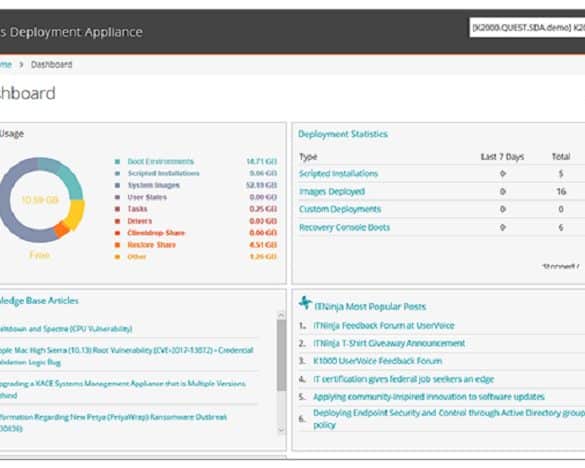Open ITNinja Feedback Forum at UserVoice post
585x468 pixels.
point(384,326)
